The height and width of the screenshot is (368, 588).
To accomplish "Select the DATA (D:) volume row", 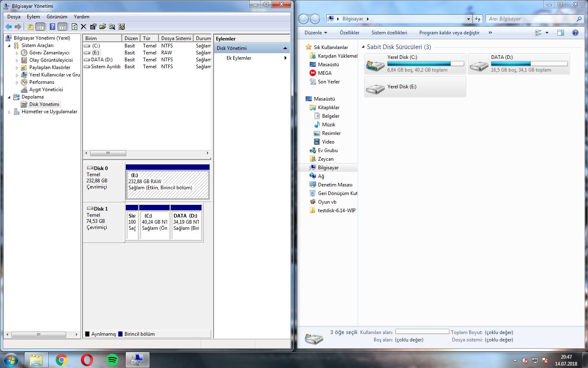I will 147,60.
